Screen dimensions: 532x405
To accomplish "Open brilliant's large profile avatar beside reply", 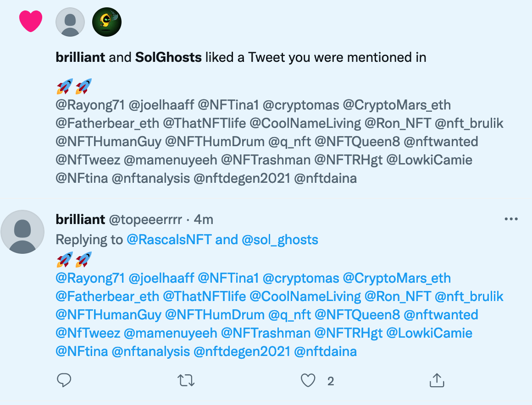I will 22,232.
